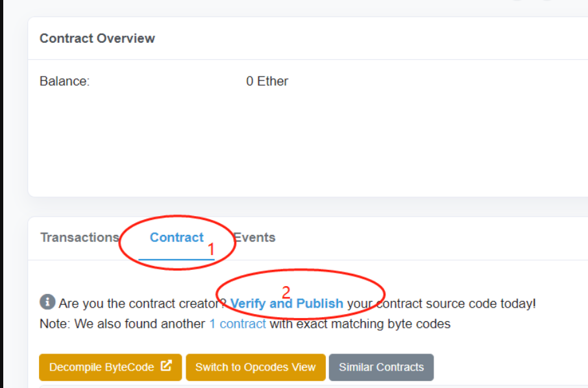Click the Decompile ByteCode button label

[102, 367]
